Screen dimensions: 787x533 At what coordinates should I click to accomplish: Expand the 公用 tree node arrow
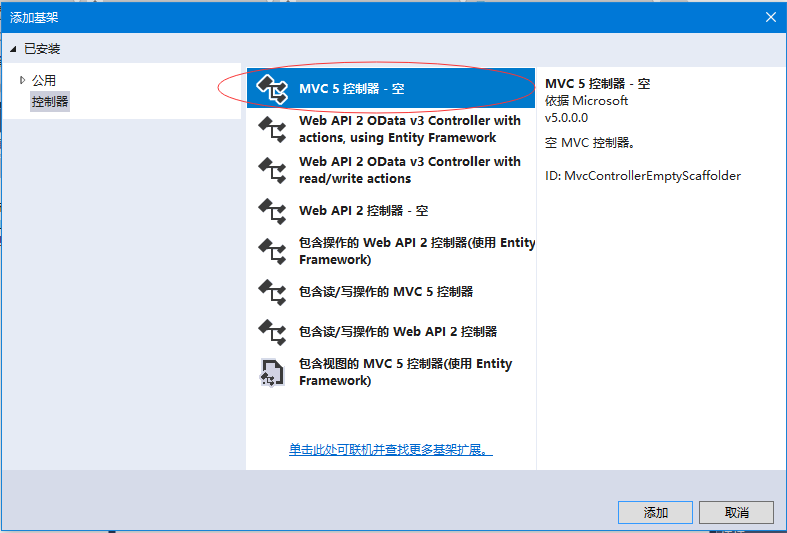pyautogui.click(x=22, y=80)
